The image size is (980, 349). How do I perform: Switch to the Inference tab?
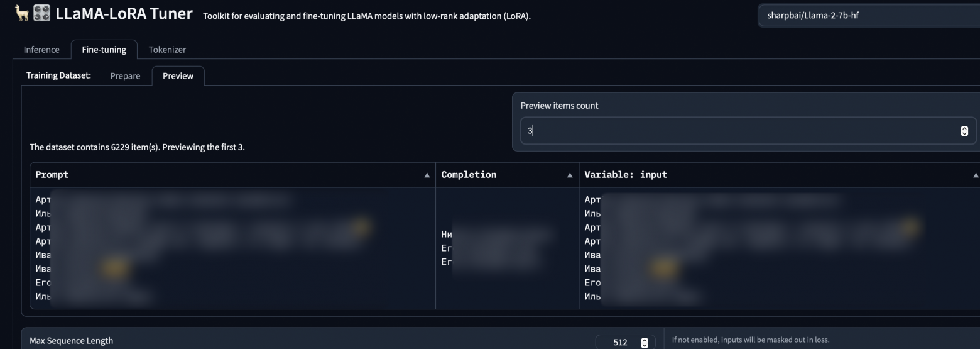coord(41,50)
